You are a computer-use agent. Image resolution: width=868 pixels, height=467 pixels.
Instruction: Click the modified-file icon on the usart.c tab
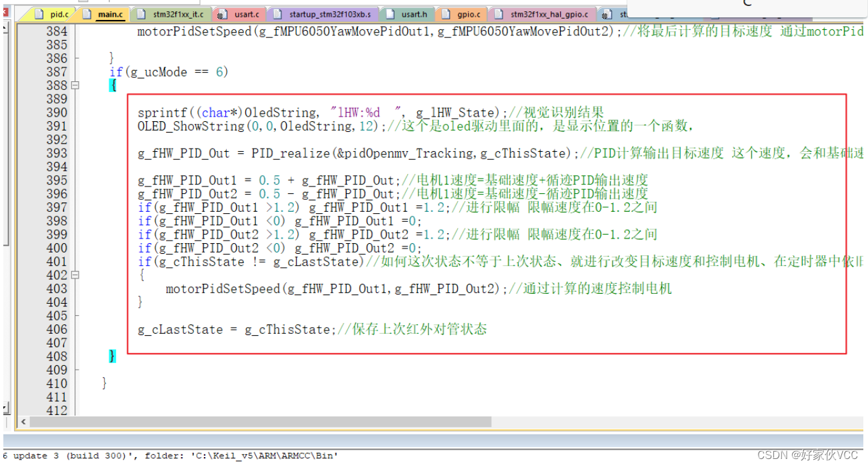(x=223, y=13)
